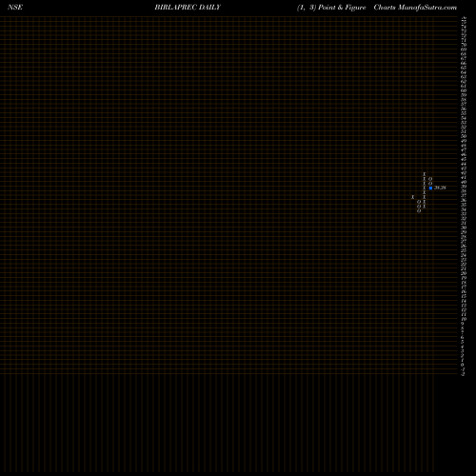
Task: Click the topmost X in the tall X column
Action: 425,174
